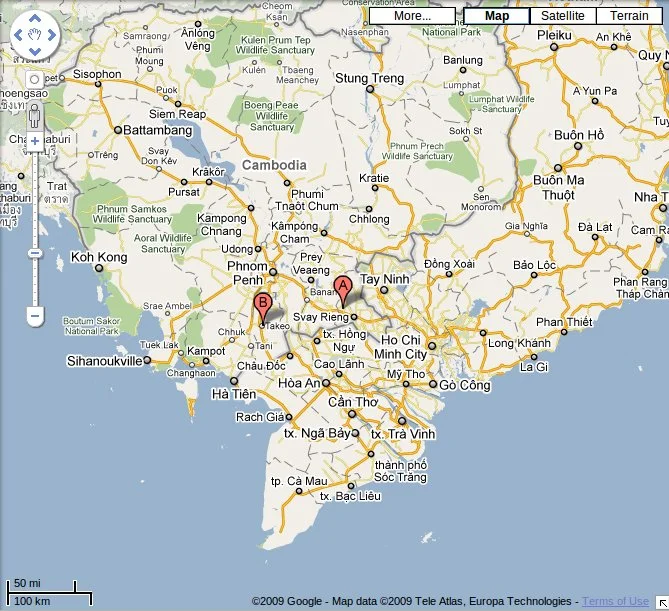
Task: Click the zoom slider track above the handle
Action: coord(35,198)
